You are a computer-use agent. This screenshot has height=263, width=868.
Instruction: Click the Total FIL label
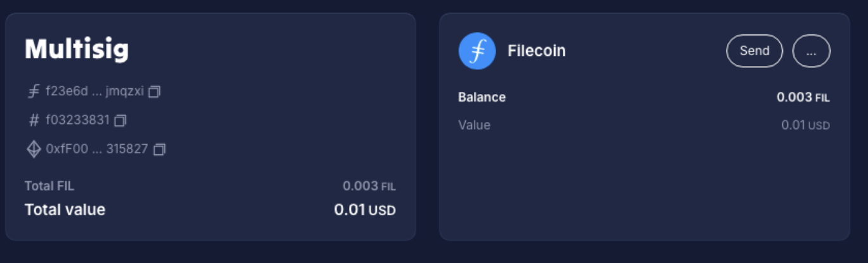(49, 186)
